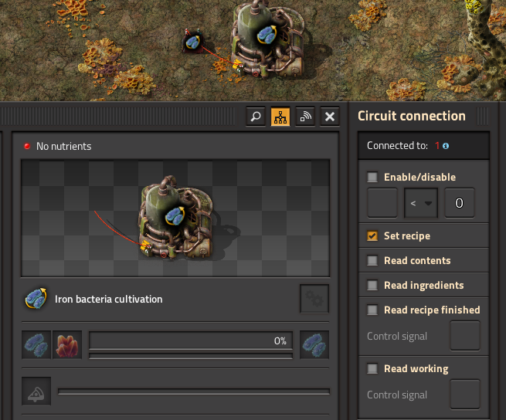The image size is (506, 420).
Task: Select the iron bacteria ingredient slot
Action: (x=36, y=345)
